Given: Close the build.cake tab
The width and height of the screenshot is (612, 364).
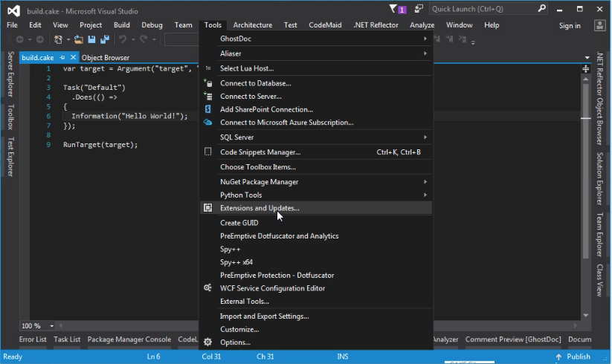Looking at the screenshot, I should 73,57.
